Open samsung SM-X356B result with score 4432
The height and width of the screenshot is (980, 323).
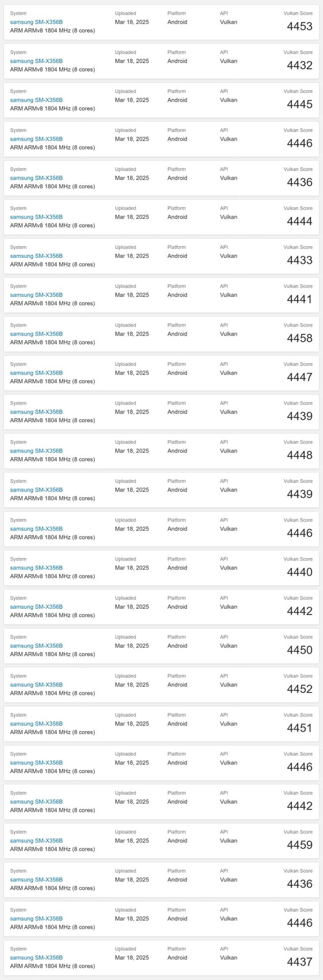tap(36, 61)
